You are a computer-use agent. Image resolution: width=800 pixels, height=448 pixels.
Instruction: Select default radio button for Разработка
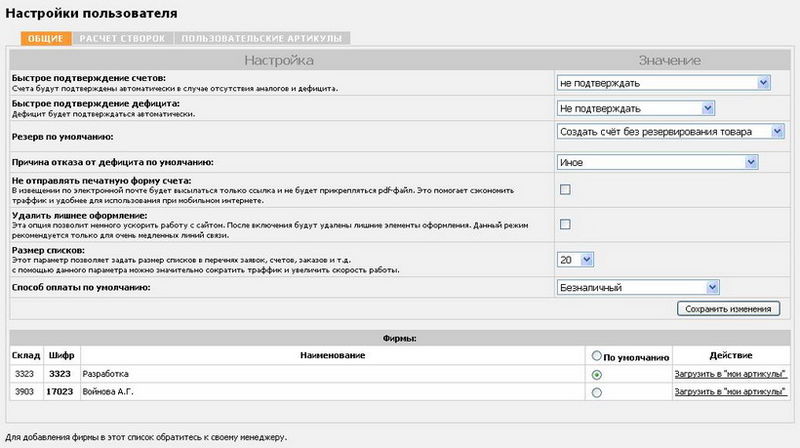[597, 374]
